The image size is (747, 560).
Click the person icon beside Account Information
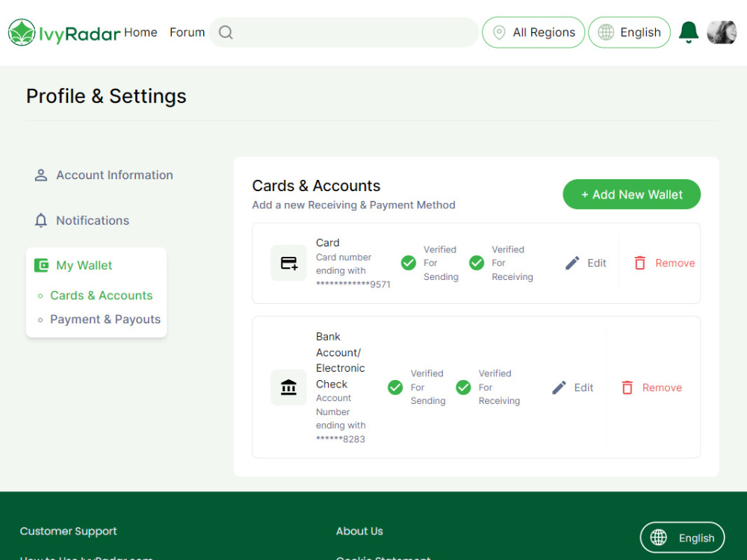coord(41,175)
